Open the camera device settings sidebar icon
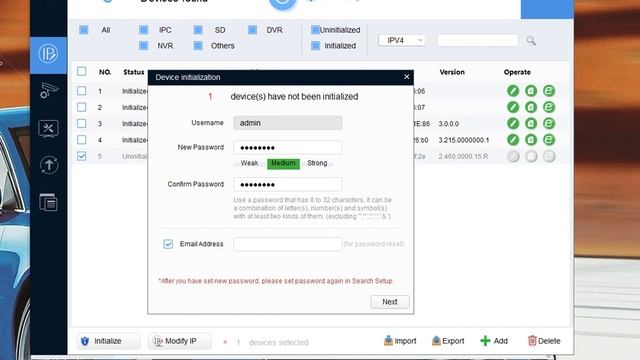Image resolution: width=640 pixels, height=360 pixels. 49,91
